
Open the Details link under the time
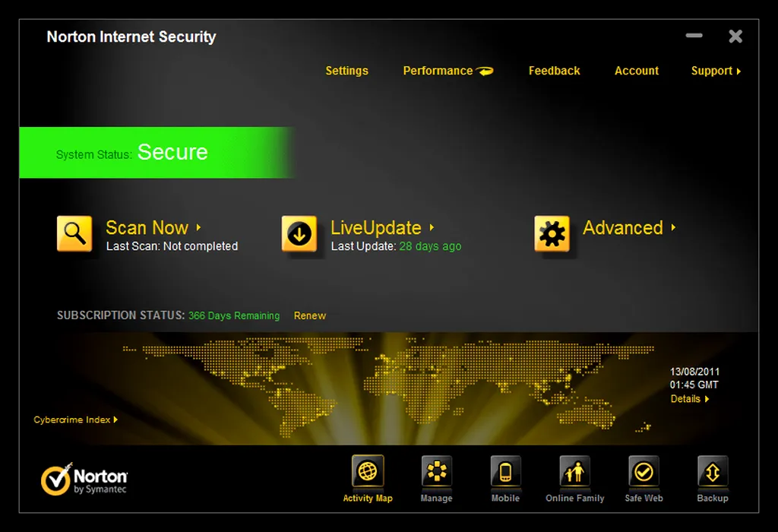685,399
